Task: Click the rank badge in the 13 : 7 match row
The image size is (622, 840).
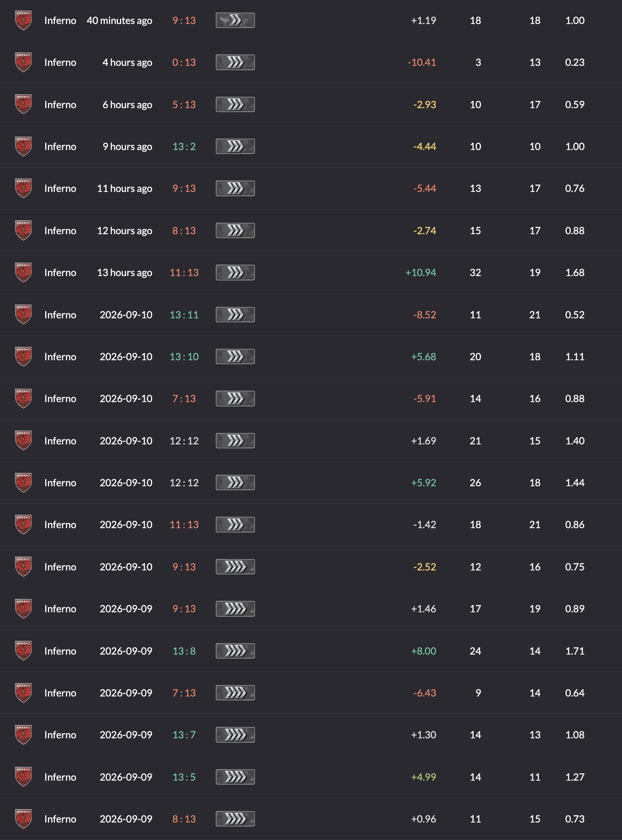Action: 235,735
